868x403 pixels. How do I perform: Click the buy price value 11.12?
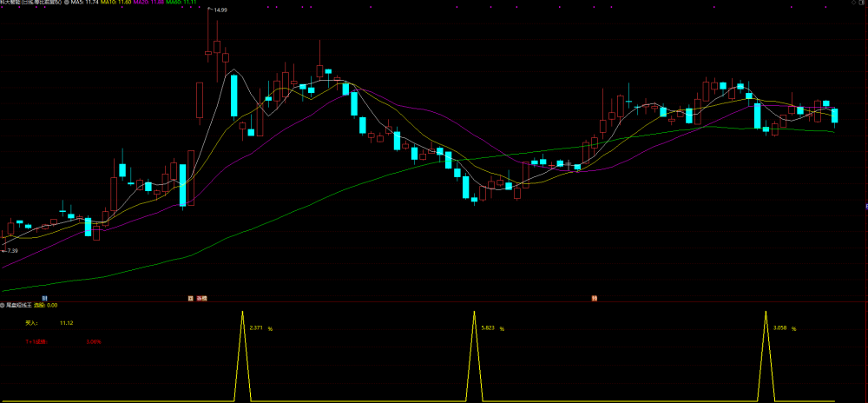click(x=67, y=323)
